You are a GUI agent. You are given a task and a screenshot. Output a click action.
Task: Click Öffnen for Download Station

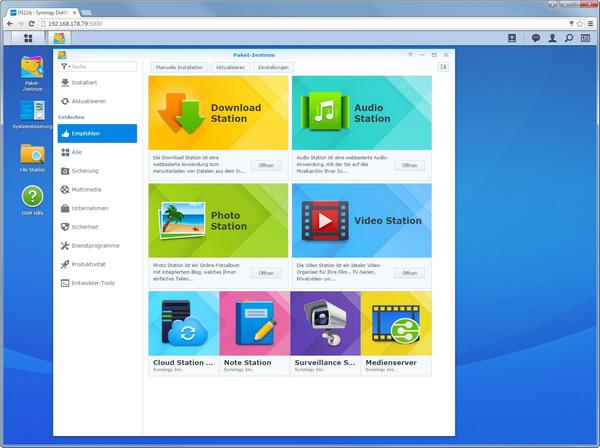[x=266, y=165]
